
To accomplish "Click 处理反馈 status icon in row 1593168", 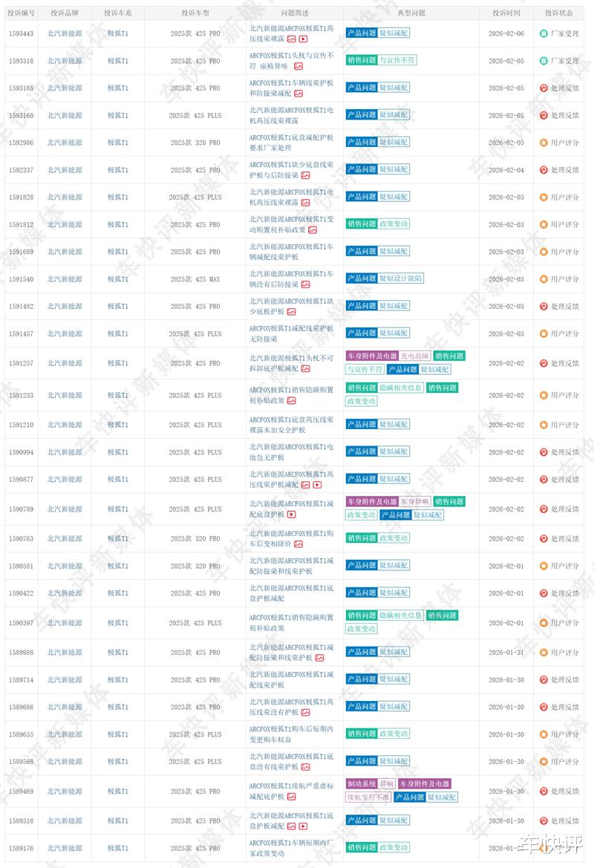I will click(x=544, y=88).
